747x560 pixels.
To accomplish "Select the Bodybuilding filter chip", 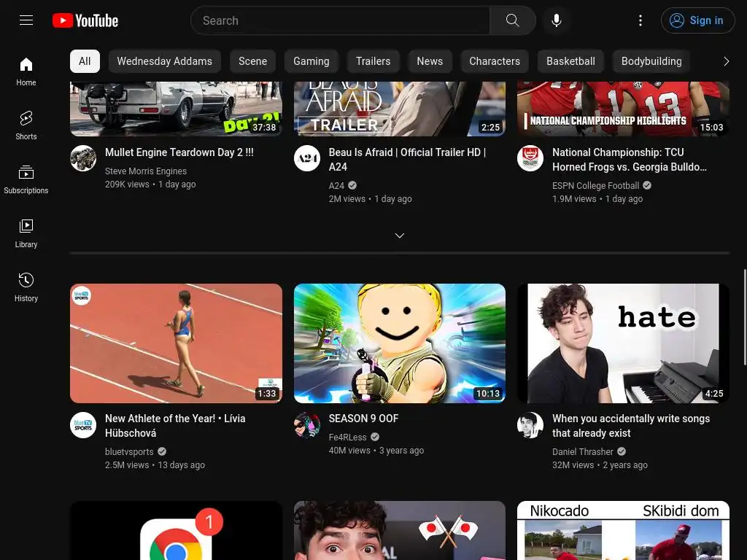I will click(x=651, y=61).
